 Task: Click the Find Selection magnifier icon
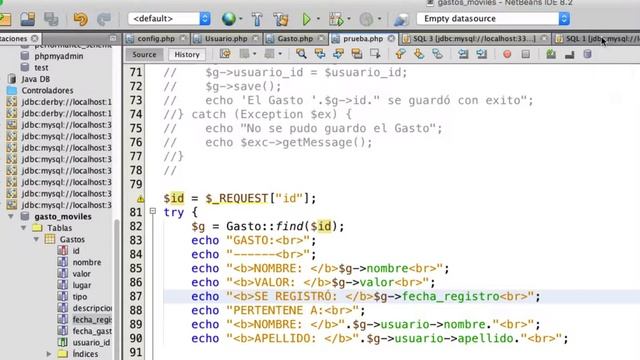[x=301, y=54]
